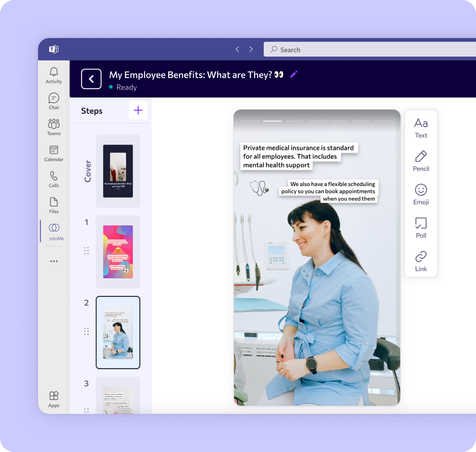Image resolution: width=476 pixels, height=452 pixels.
Task: Click the second story progress segment
Action: pyautogui.click(x=272, y=121)
